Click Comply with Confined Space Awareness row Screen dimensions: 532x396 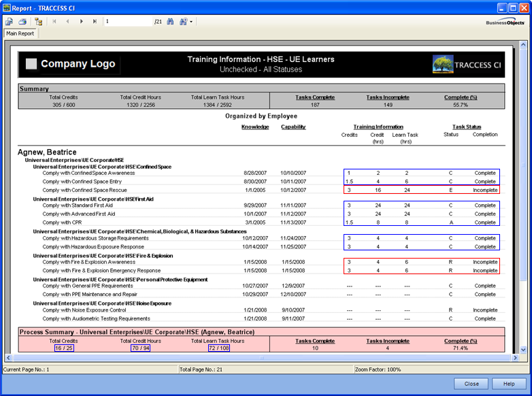[261, 173]
